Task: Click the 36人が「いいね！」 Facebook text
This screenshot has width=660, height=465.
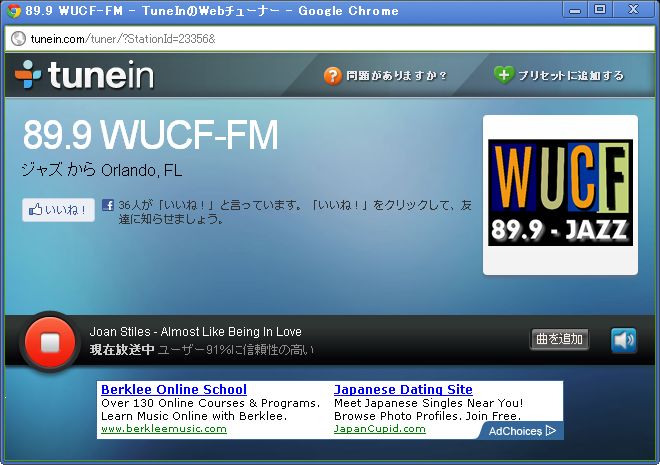Action: click(295, 212)
